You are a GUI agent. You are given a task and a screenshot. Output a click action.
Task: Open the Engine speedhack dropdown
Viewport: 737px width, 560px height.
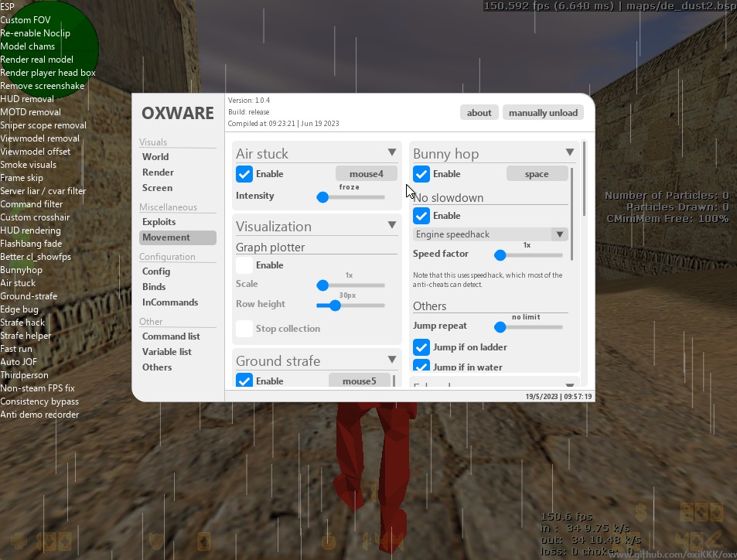click(491, 234)
